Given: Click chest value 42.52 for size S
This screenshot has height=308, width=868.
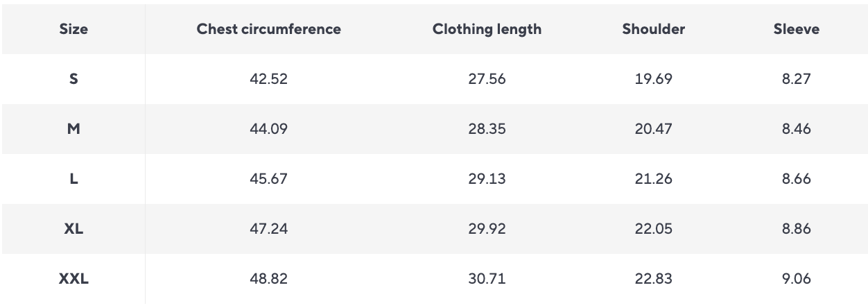Looking at the screenshot, I should click(269, 79).
